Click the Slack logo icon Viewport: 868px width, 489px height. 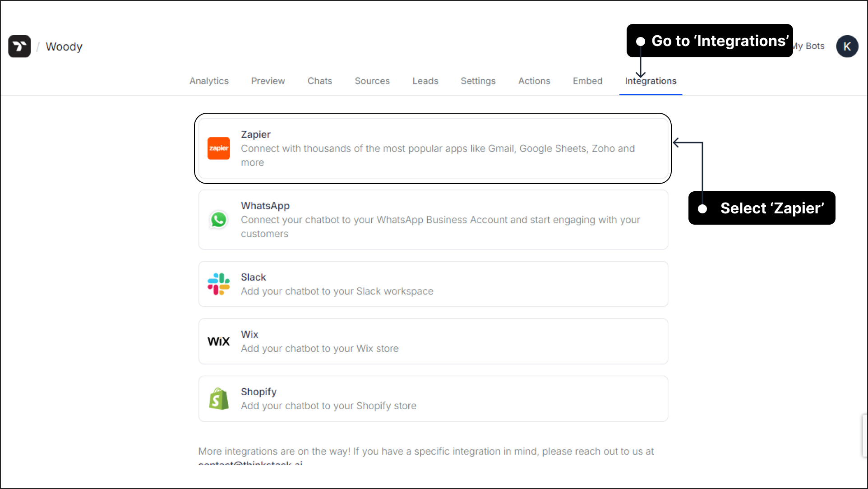(219, 284)
